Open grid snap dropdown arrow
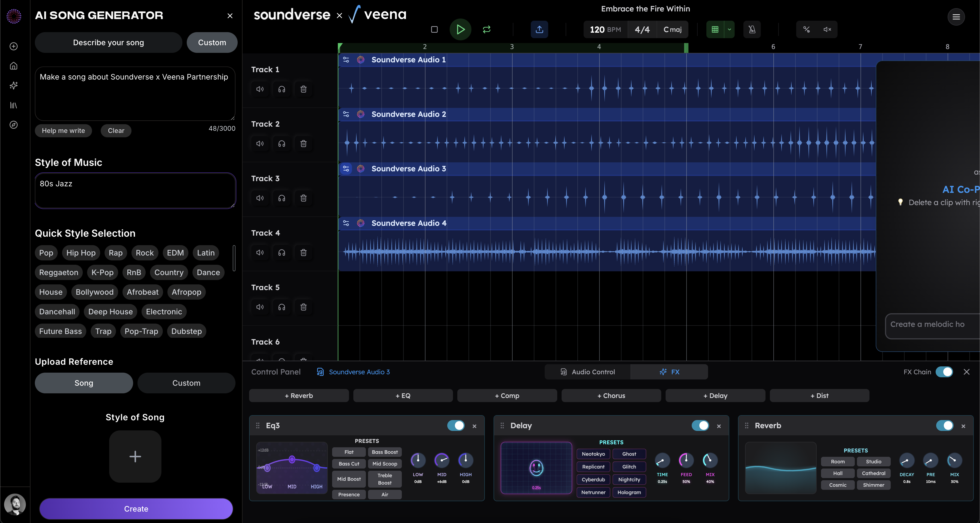Viewport: 980px width, 523px height. 729,29
